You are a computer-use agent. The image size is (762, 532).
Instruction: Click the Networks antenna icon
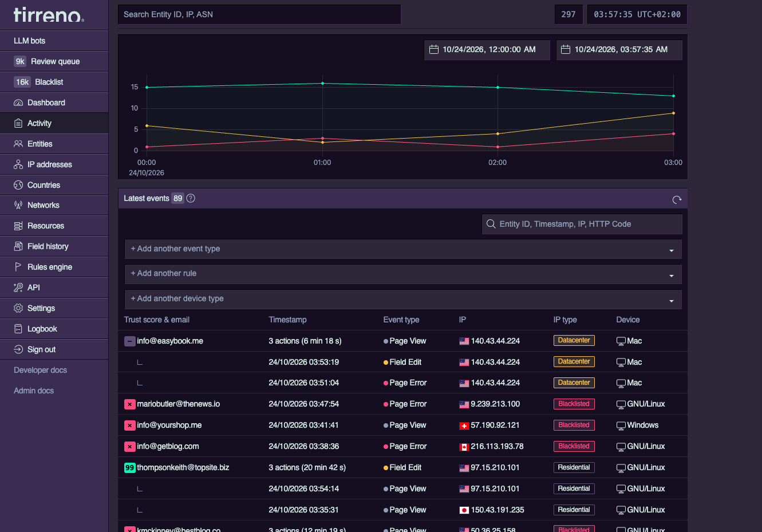click(x=18, y=205)
